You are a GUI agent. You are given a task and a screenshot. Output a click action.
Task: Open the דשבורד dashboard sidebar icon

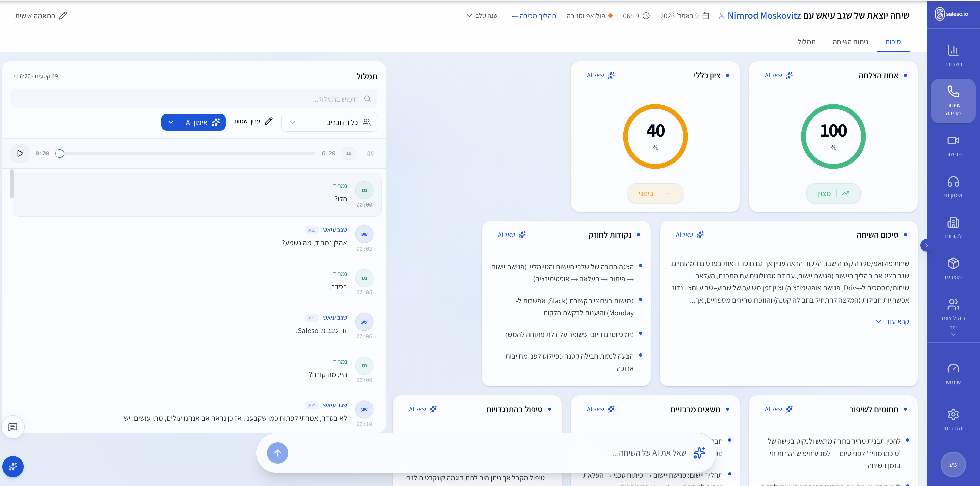pos(953,56)
